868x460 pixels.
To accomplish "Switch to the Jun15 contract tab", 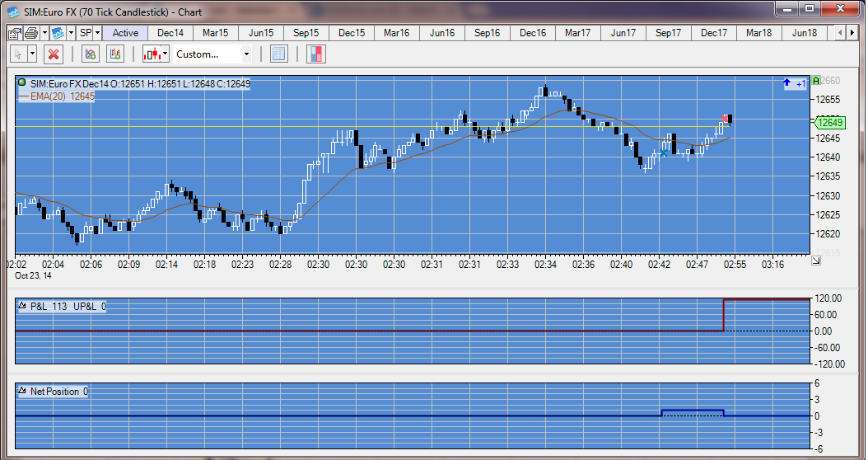I will pos(261,33).
